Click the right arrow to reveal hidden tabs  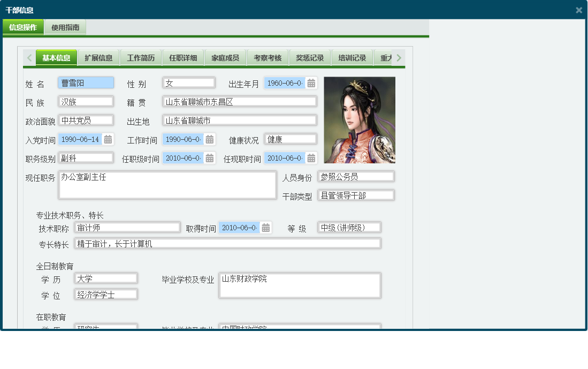coord(398,57)
